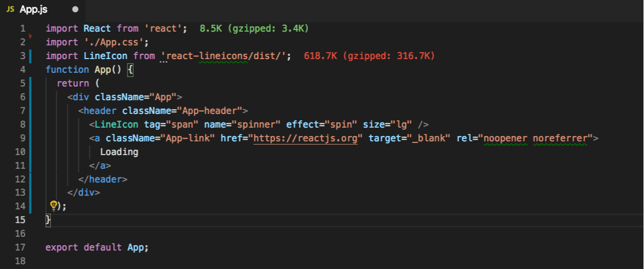Viewport: 644px width, 269px height.
Task: Click line number 4 in the gutter
Action: coord(23,70)
